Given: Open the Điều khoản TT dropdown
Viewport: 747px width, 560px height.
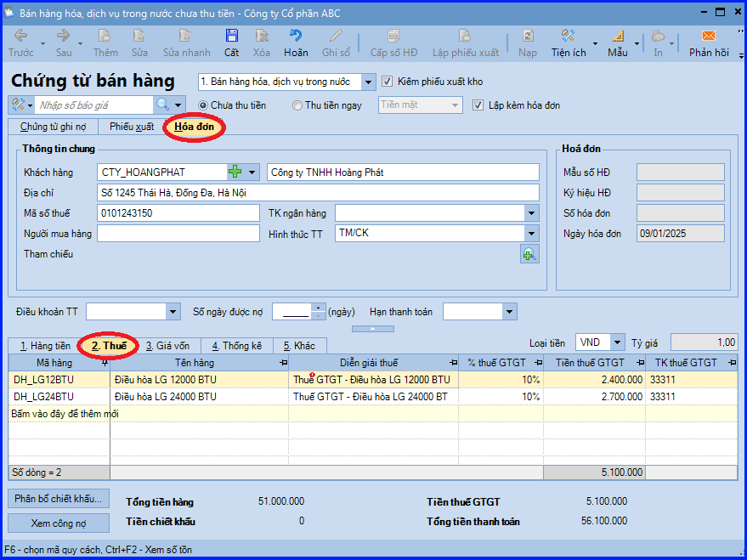Looking at the screenshot, I should coord(173,312).
